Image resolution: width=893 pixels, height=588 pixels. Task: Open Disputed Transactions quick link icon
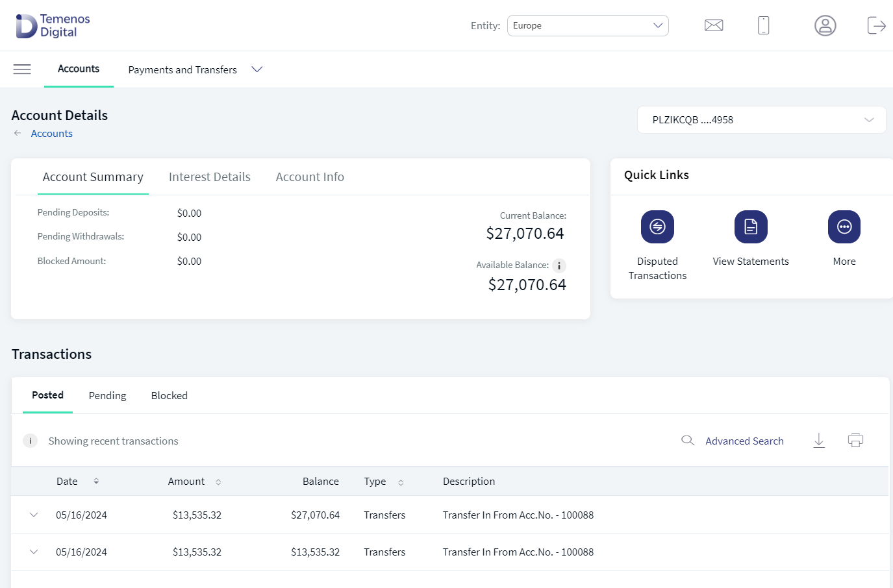point(657,227)
